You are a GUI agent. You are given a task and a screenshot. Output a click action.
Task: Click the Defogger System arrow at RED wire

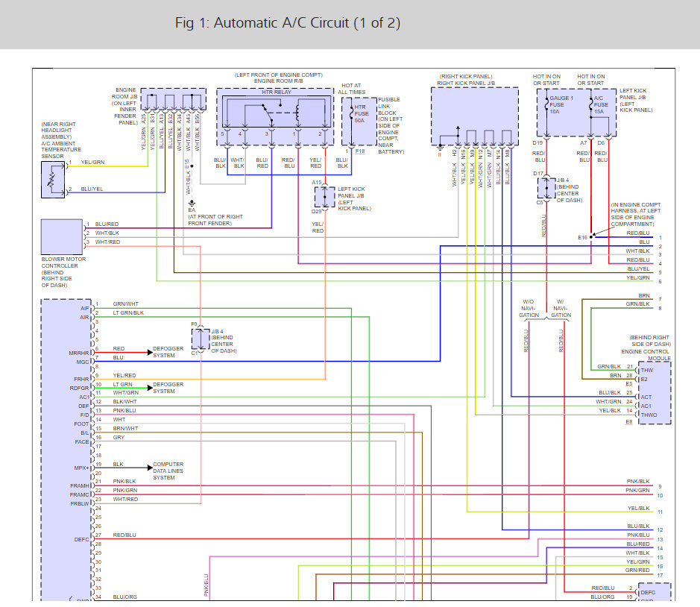pos(150,353)
